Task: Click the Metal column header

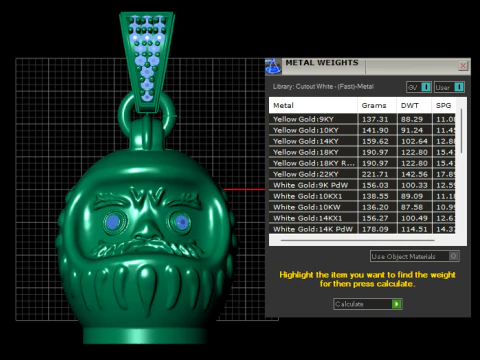Action: pos(313,106)
